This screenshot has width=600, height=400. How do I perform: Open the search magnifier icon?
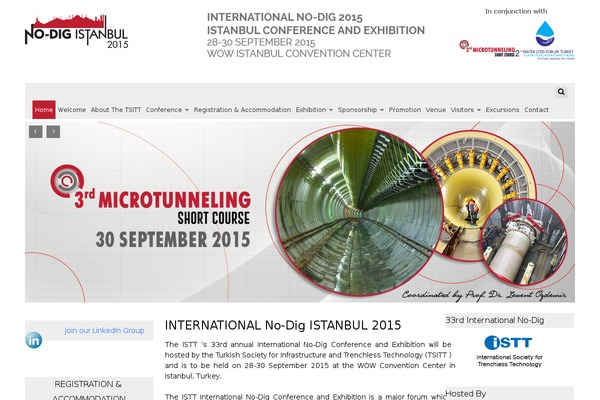tap(561, 92)
